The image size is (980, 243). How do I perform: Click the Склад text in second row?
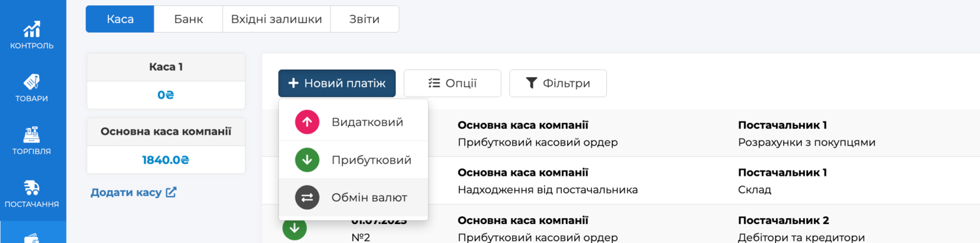(x=755, y=190)
